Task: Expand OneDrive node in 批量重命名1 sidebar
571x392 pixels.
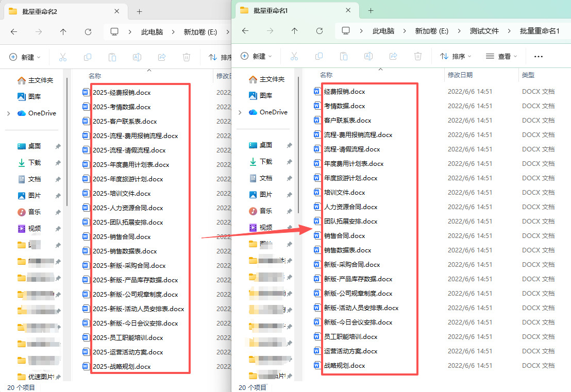Action: (x=240, y=112)
